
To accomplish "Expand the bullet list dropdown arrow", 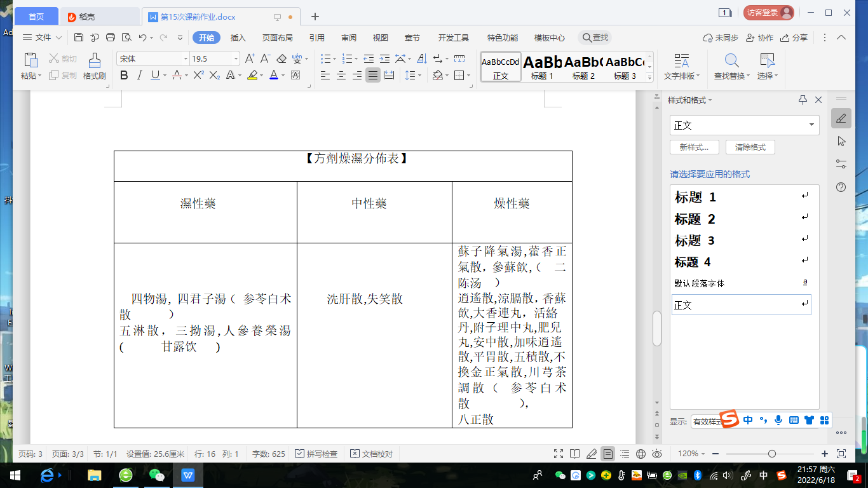I will coord(335,58).
